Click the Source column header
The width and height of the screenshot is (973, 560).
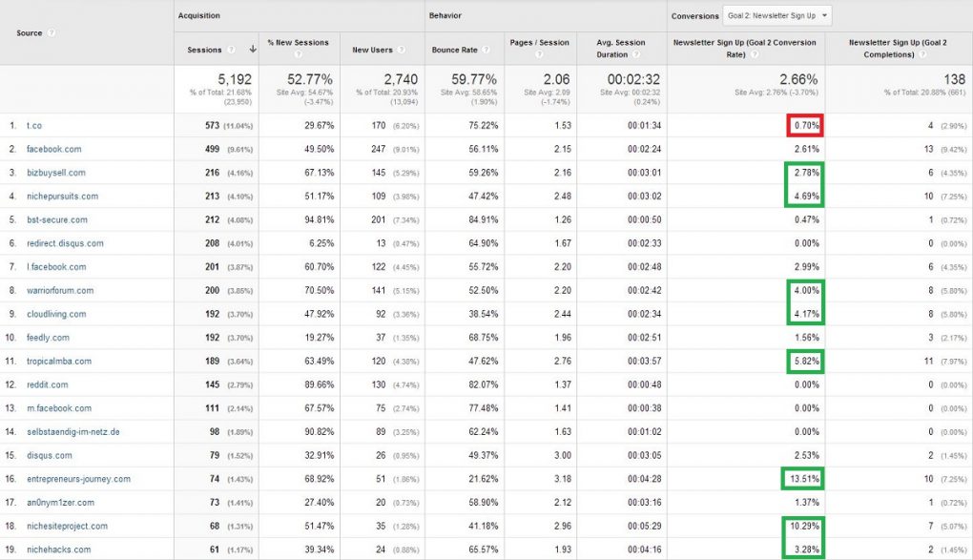point(30,32)
